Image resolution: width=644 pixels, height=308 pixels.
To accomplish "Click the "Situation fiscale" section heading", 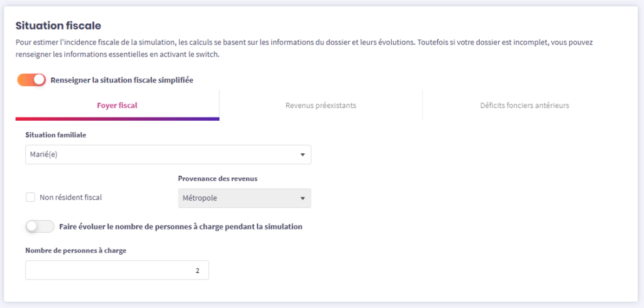I will pos(58,26).
